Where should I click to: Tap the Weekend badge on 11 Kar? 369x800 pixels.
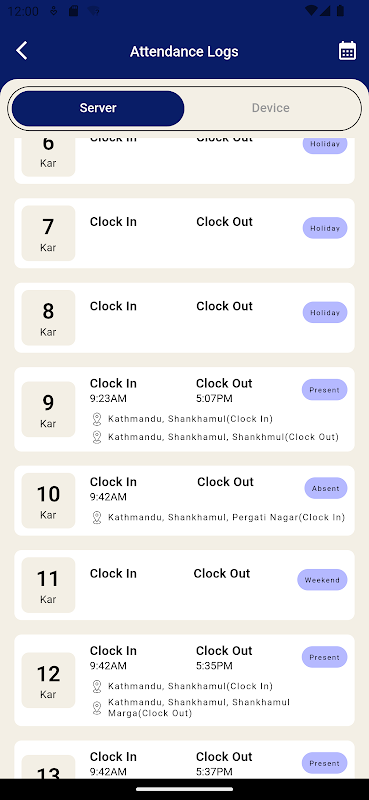pos(323,580)
